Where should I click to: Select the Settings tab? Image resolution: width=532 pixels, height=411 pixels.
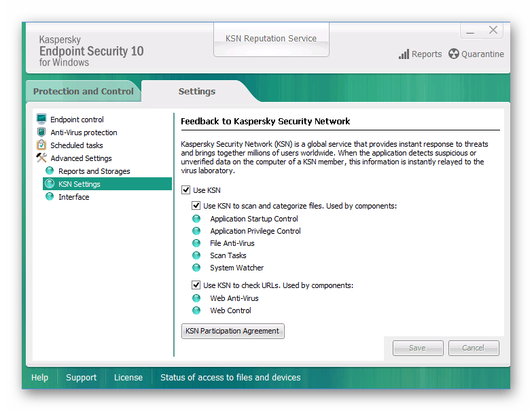197,91
